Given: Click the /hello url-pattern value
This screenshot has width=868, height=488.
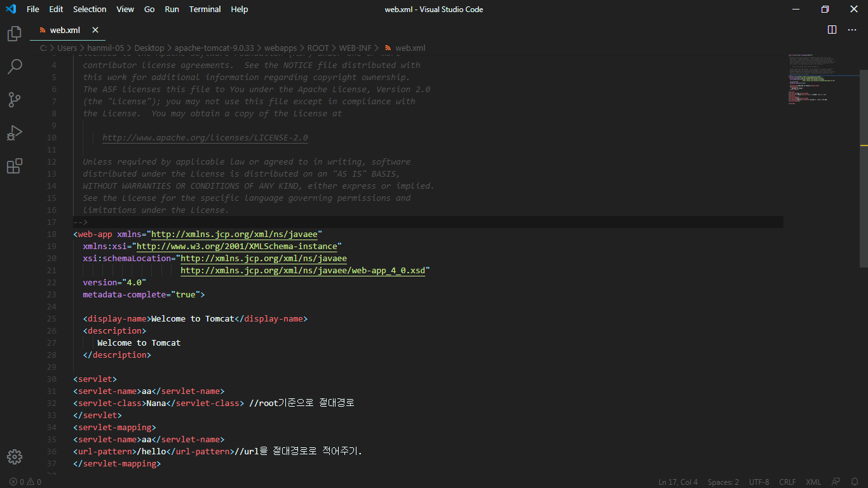Looking at the screenshot, I should [151, 451].
